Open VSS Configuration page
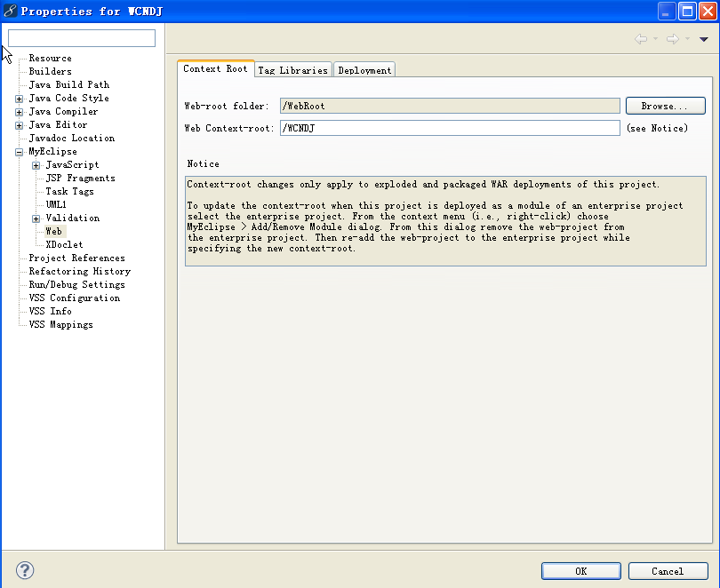Image resolution: width=720 pixels, height=588 pixels. click(x=75, y=298)
